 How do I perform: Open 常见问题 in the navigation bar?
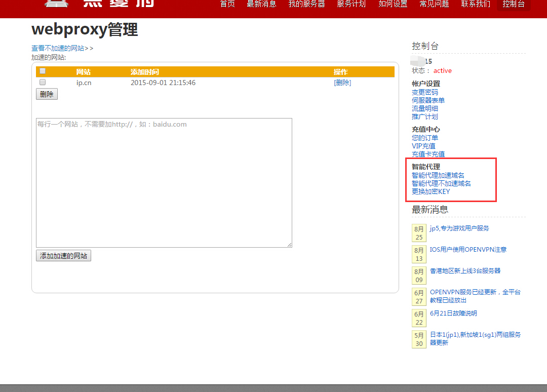coord(434,4)
